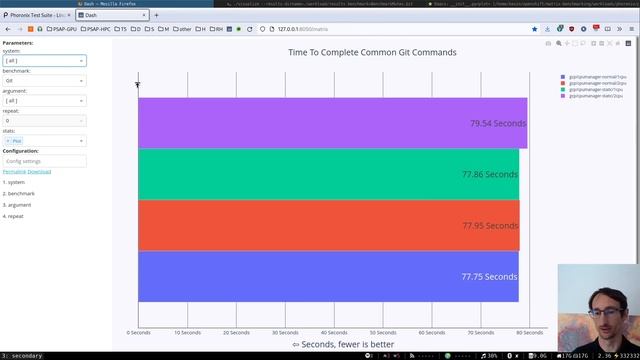Click the Plotly autoscale button
The image size is (640, 360).
point(610,43)
